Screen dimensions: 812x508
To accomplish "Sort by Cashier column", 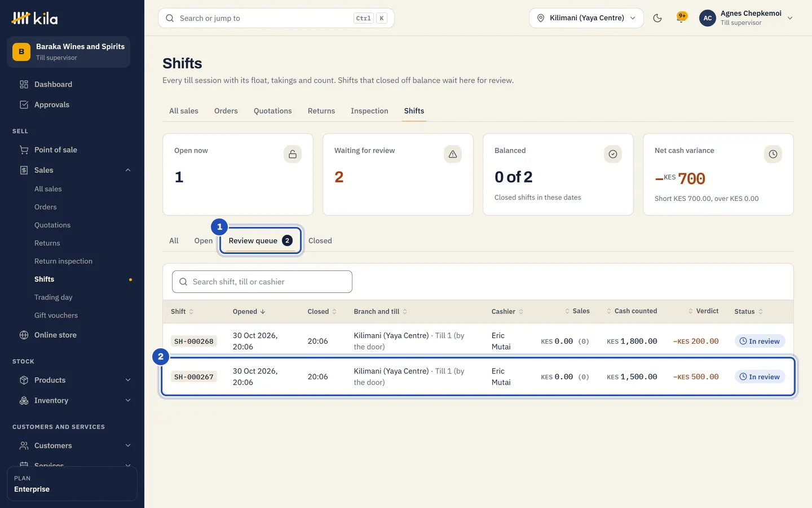I will [507, 312].
